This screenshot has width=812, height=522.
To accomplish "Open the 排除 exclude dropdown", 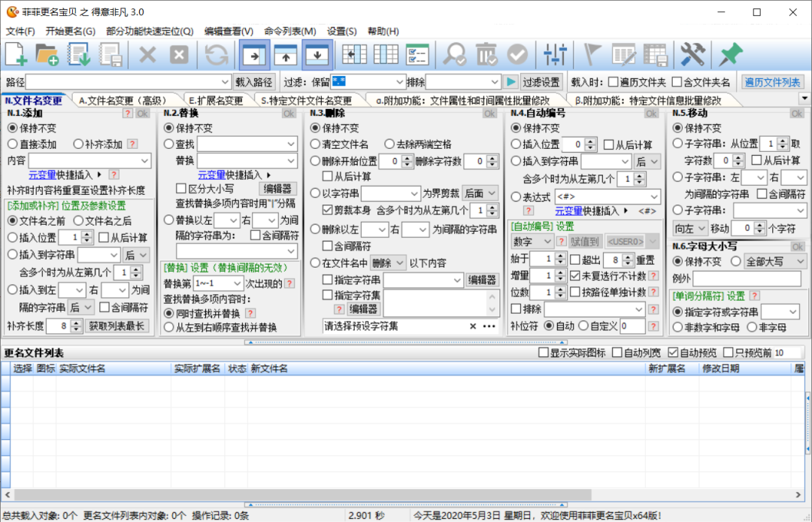I will [x=494, y=82].
